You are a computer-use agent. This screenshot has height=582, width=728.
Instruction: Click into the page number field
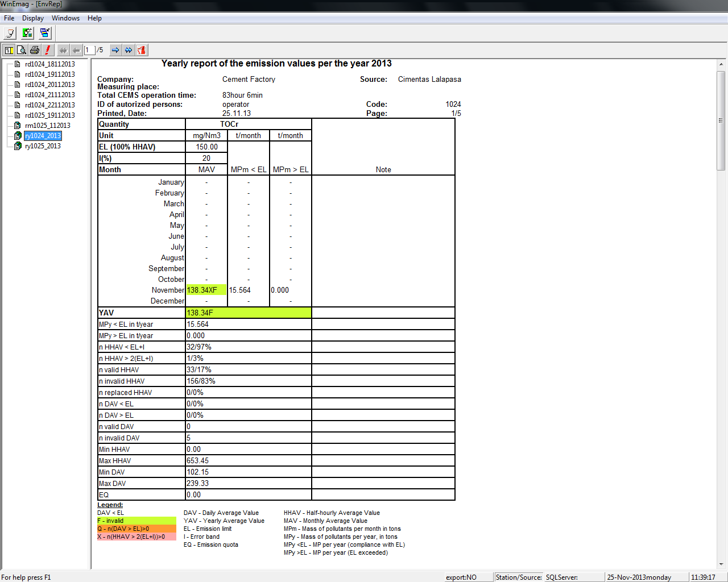pyautogui.click(x=90, y=50)
